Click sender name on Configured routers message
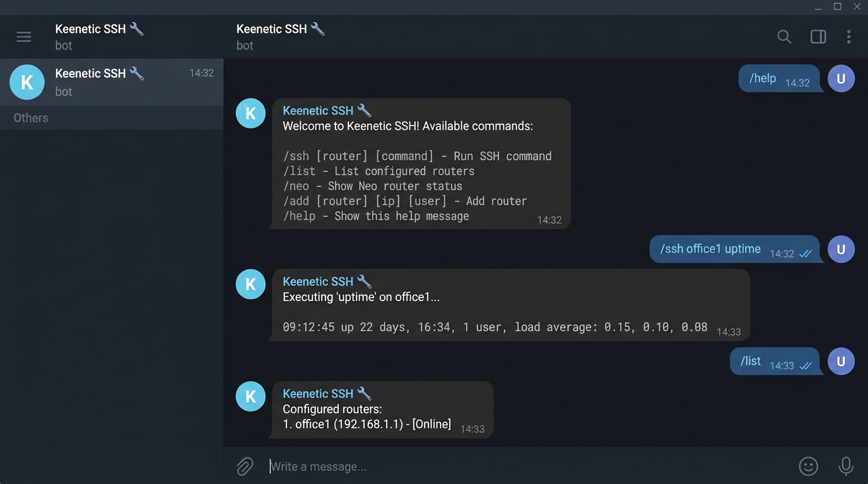This screenshot has height=484, width=868. tap(327, 394)
